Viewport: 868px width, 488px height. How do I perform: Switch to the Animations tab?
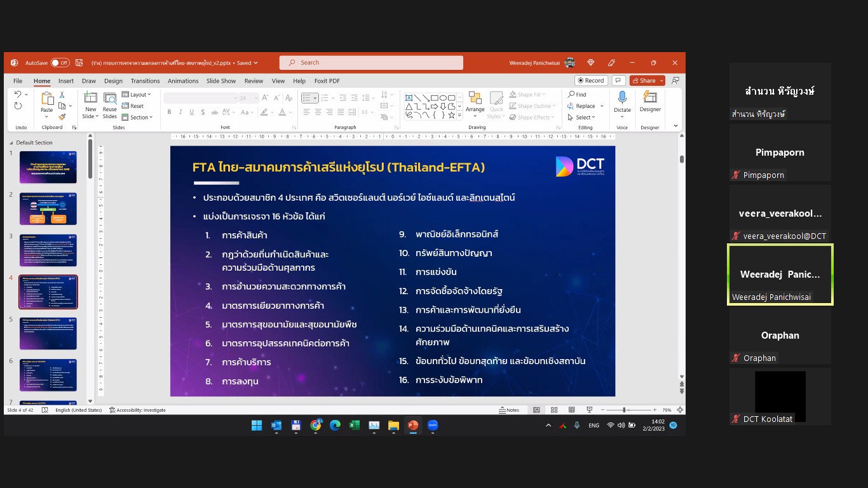(x=183, y=81)
